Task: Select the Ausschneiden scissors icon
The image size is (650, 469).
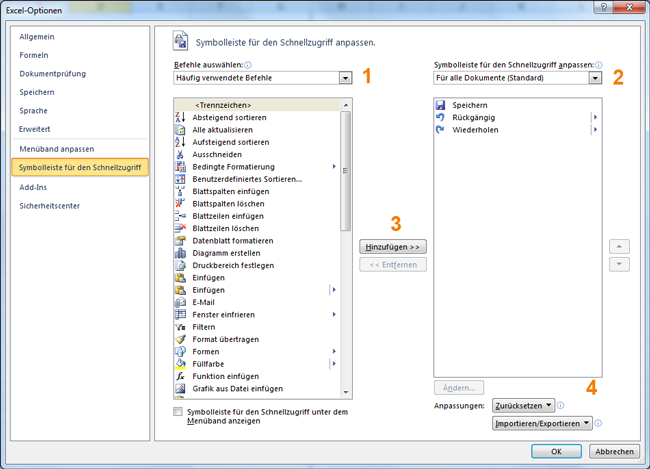Action: point(180,154)
